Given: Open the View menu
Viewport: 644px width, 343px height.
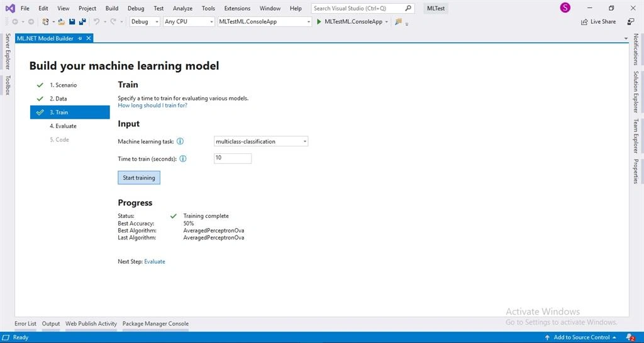Looking at the screenshot, I should [x=64, y=8].
